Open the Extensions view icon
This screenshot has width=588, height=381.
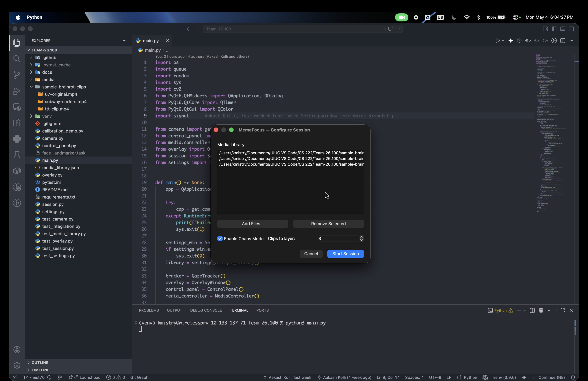[17, 123]
